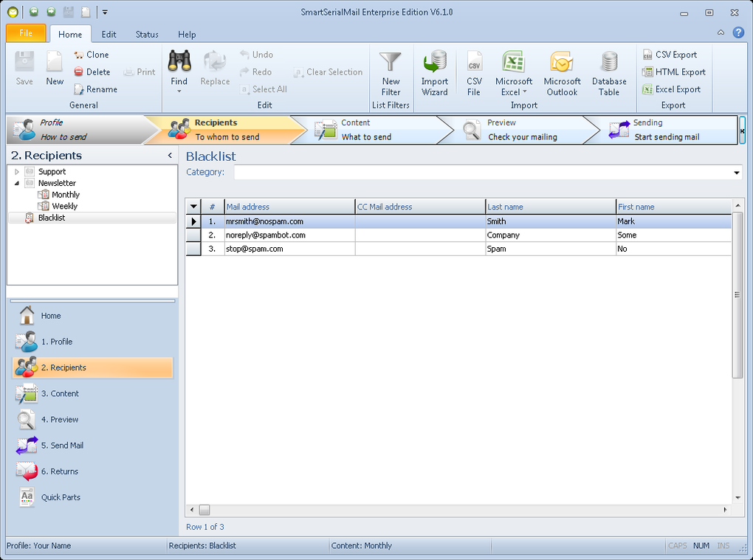Image resolution: width=753 pixels, height=560 pixels.
Task: Launch the Import Wizard
Action: tap(435, 73)
